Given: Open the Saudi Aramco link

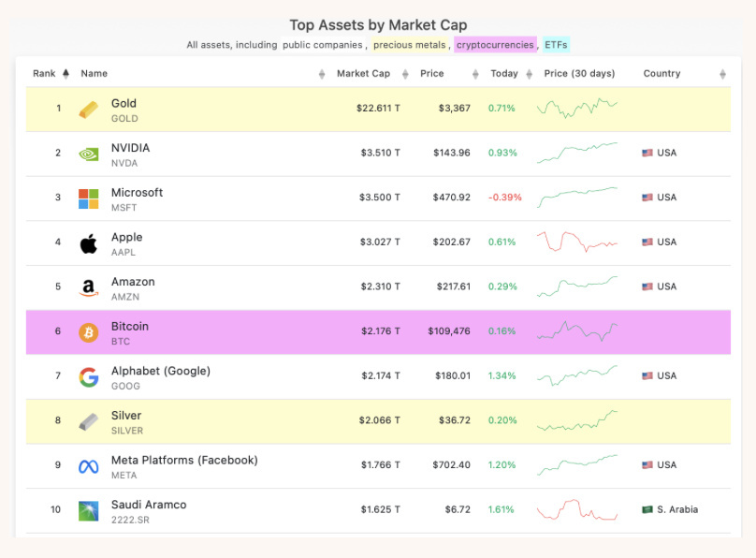Looking at the screenshot, I should click(x=149, y=505).
